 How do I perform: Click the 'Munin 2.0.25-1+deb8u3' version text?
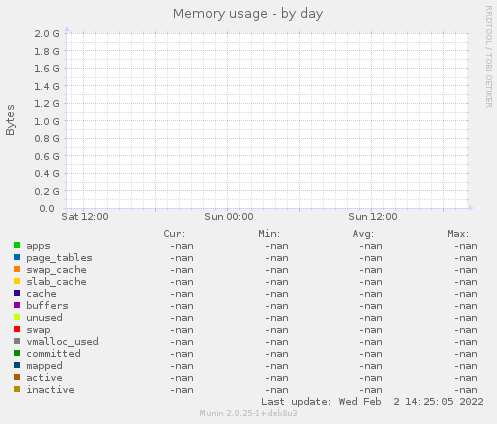click(248, 413)
